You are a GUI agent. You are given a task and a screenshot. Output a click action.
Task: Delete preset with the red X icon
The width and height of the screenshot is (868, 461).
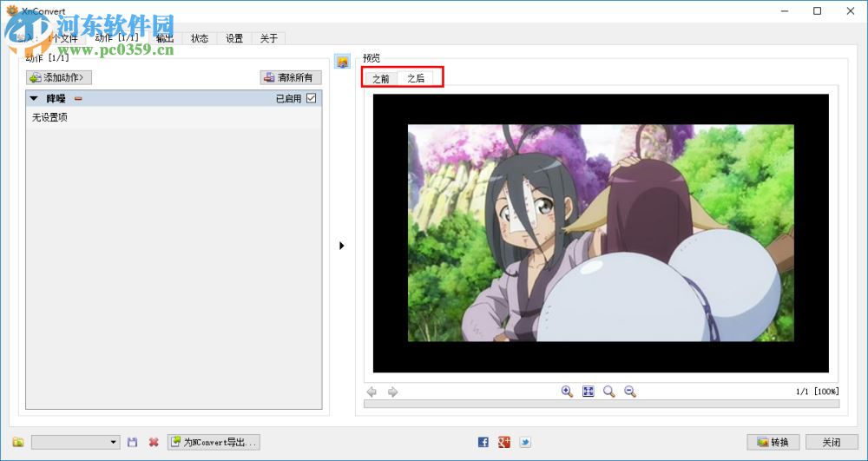[x=154, y=442]
